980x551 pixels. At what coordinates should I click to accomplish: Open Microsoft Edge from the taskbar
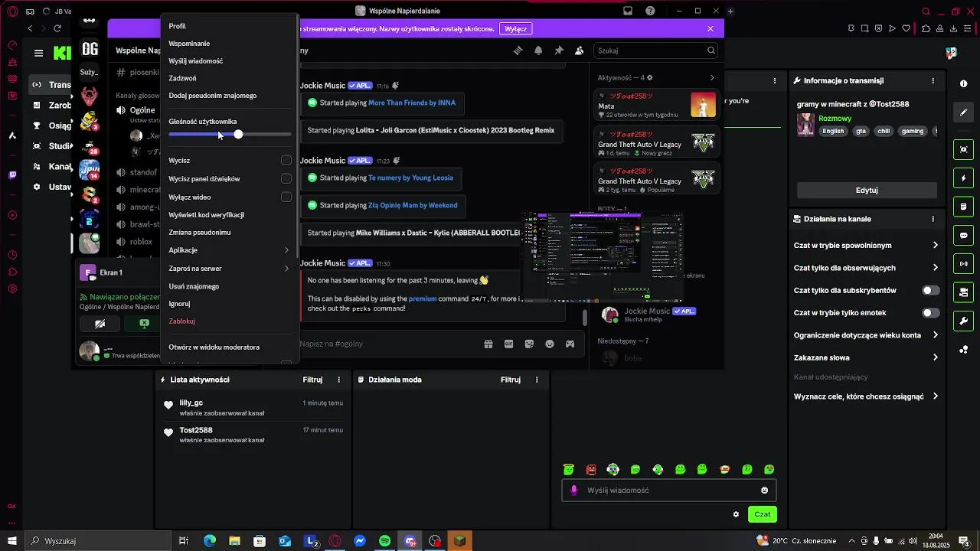210,541
